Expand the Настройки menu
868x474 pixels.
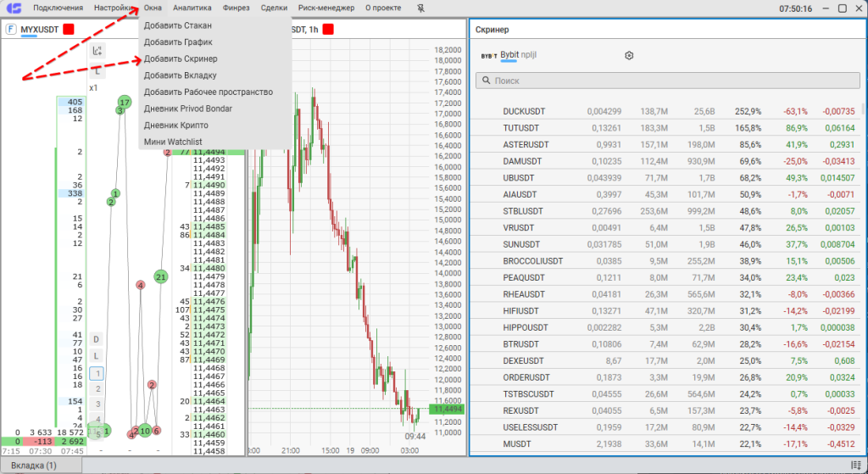point(112,8)
